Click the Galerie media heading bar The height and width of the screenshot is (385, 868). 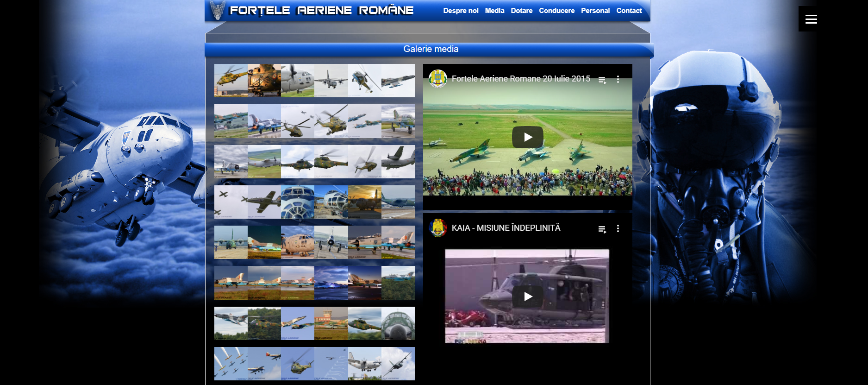pyautogui.click(x=429, y=50)
